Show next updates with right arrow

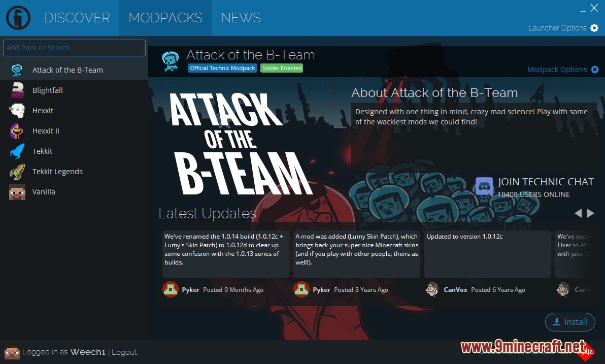591,213
